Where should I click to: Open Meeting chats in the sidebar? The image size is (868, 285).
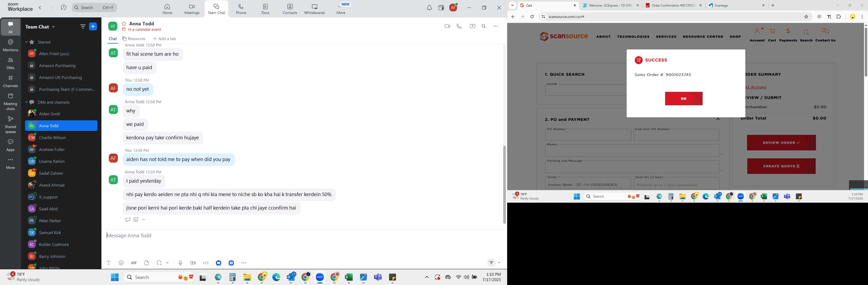(11, 102)
